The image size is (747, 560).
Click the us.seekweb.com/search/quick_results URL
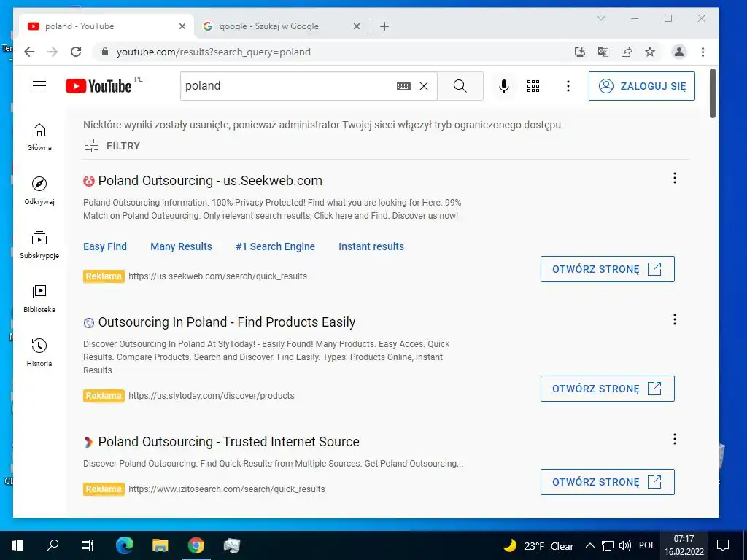pos(217,276)
